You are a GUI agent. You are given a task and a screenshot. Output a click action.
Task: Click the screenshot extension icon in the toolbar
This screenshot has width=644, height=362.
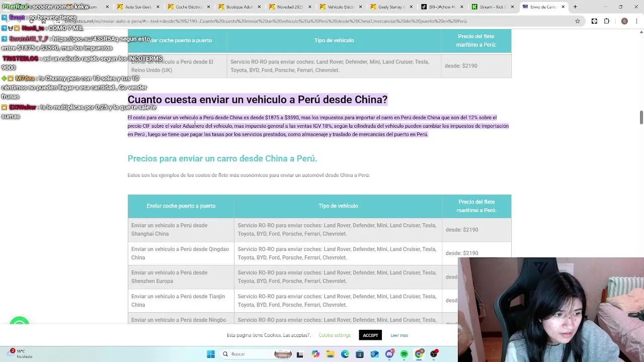point(594,21)
